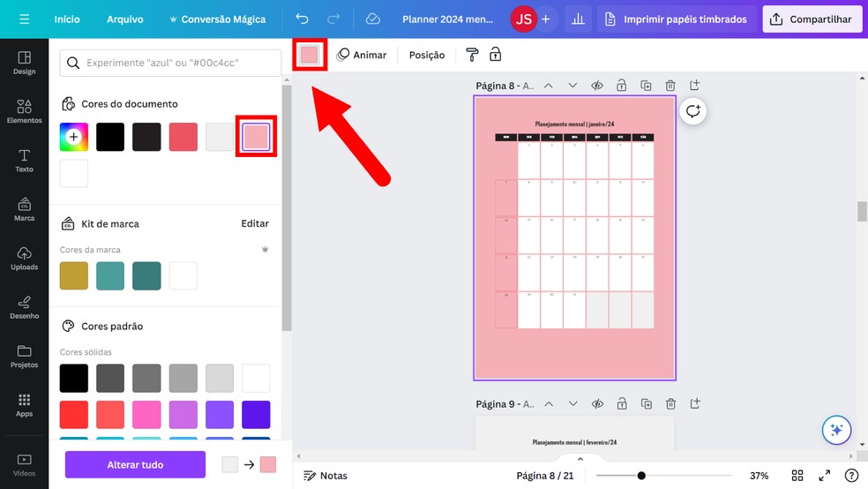Move Página 8 up with chevron
This screenshot has height=489, width=868.
coord(548,86)
